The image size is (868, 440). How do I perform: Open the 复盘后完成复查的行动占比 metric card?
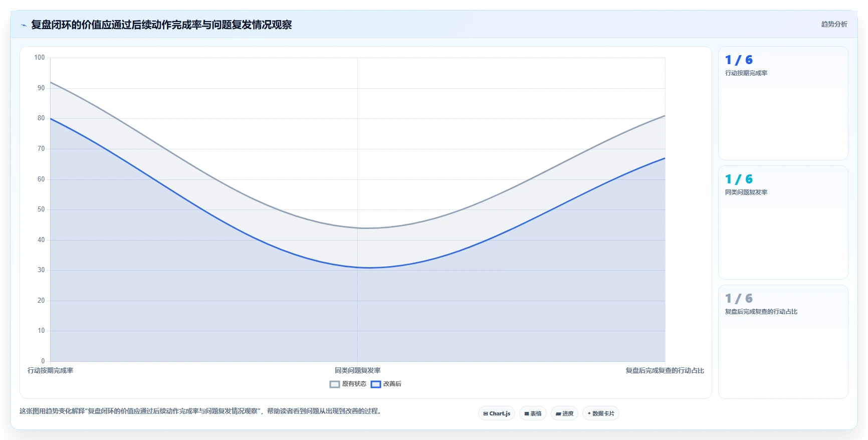tap(783, 342)
